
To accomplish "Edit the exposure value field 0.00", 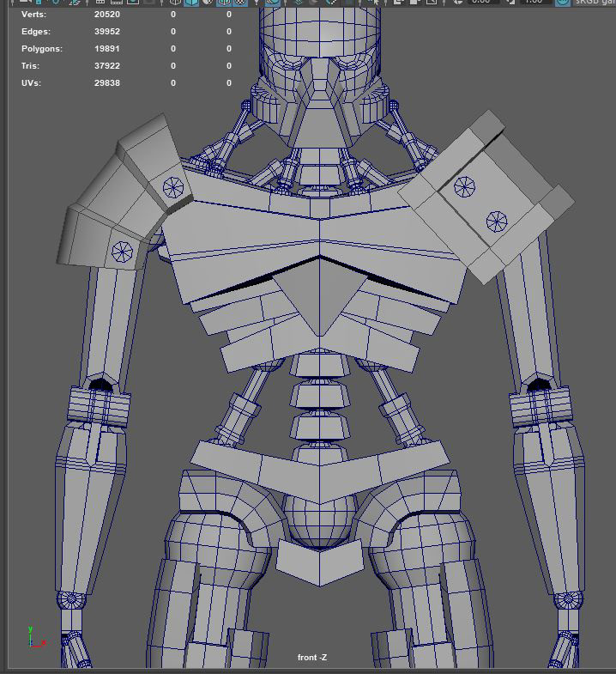I will tap(483, 2).
